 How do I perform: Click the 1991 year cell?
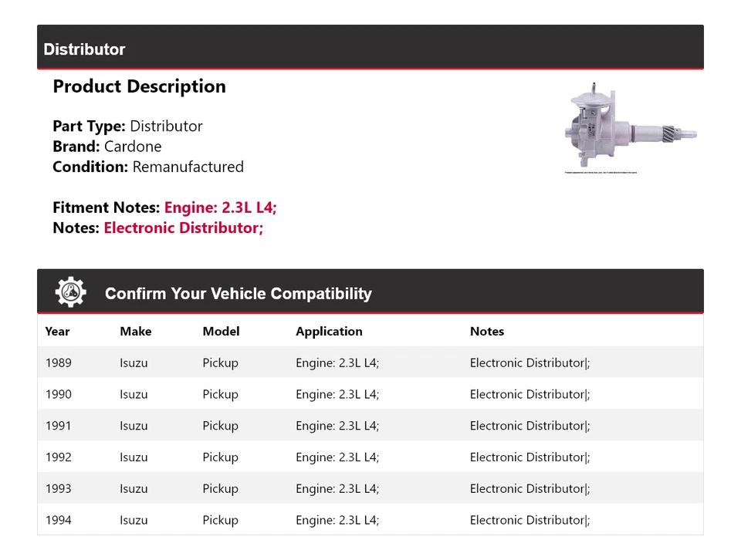[58, 426]
